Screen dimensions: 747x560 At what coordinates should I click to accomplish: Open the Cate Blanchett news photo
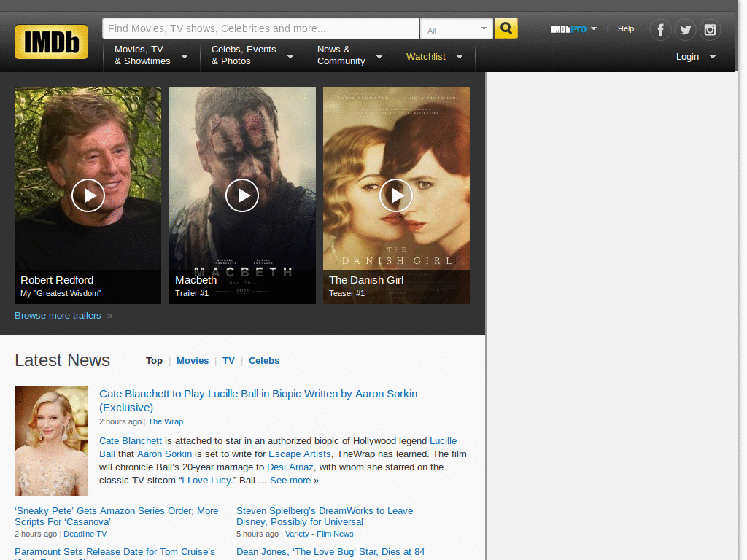pyautogui.click(x=52, y=441)
